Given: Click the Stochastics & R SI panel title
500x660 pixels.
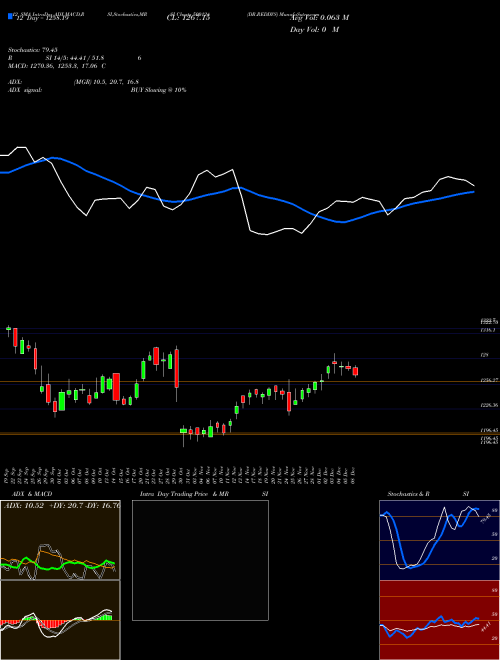Looking at the screenshot, I should click(428, 494).
